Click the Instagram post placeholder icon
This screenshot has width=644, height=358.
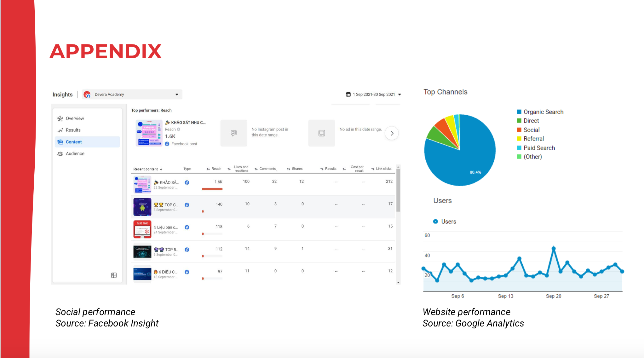(x=234, y=133)
